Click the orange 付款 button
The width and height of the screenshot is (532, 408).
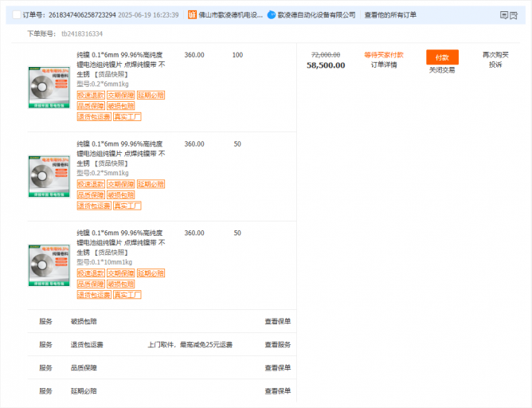point(442,57)
